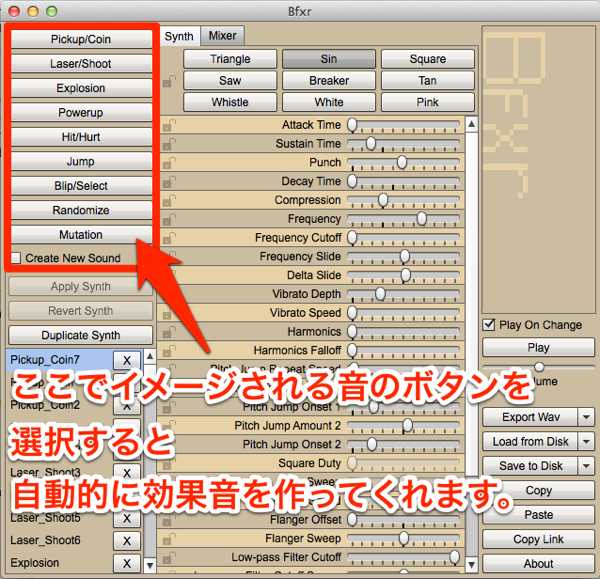Toggle the Compression lock icon

tap(169, 200)
